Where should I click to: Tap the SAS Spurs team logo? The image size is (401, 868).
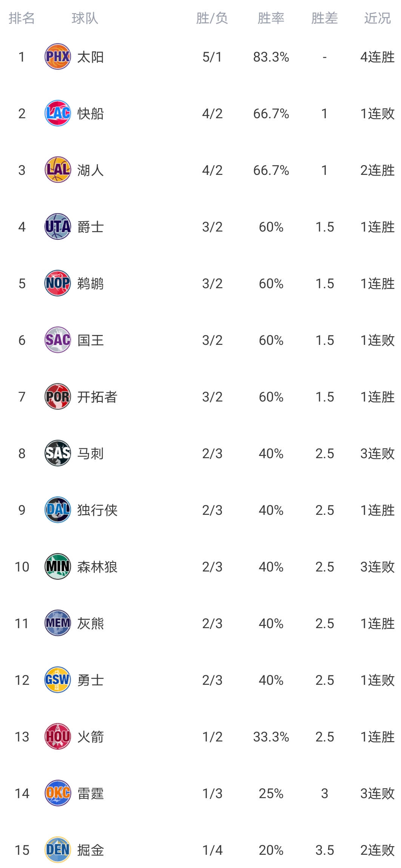coord(58,453)
